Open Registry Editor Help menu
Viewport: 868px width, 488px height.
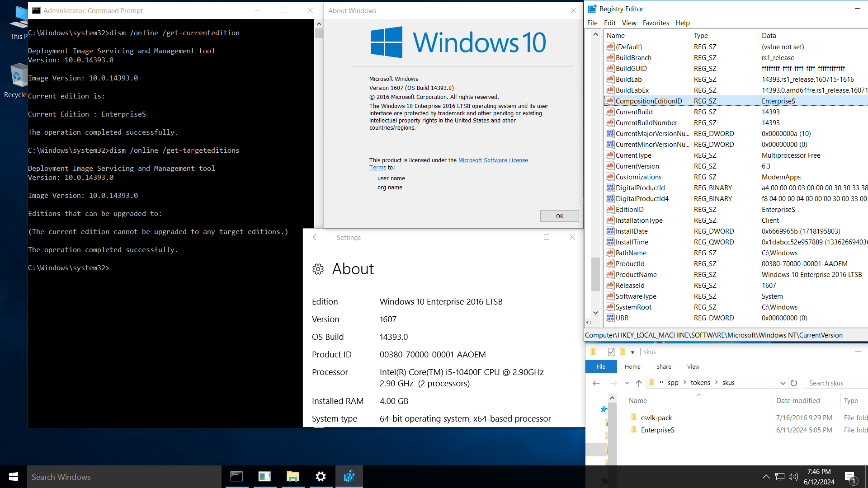[x=682, y=23]
